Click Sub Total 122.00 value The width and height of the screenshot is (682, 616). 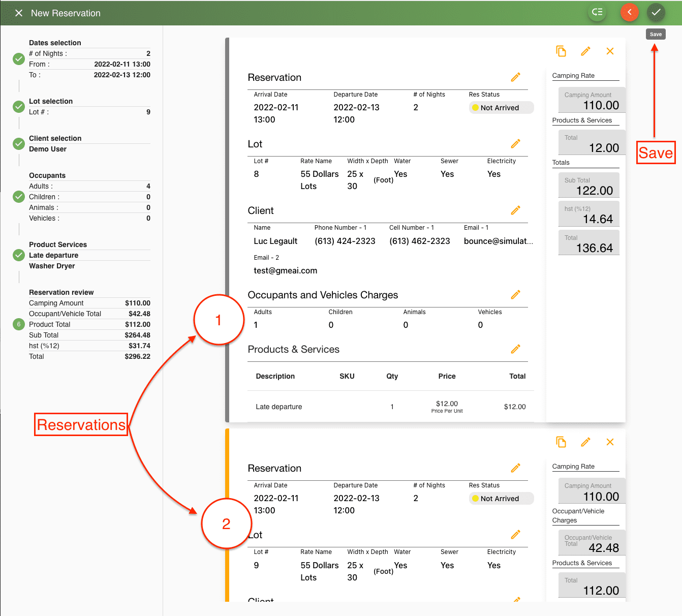point(589,186)
